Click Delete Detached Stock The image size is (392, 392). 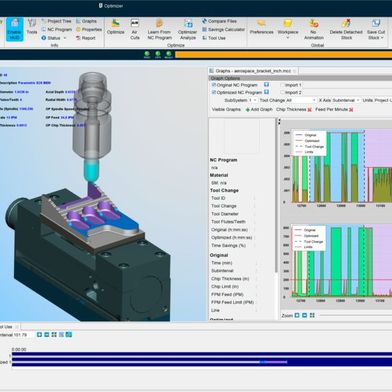[346, 29]
